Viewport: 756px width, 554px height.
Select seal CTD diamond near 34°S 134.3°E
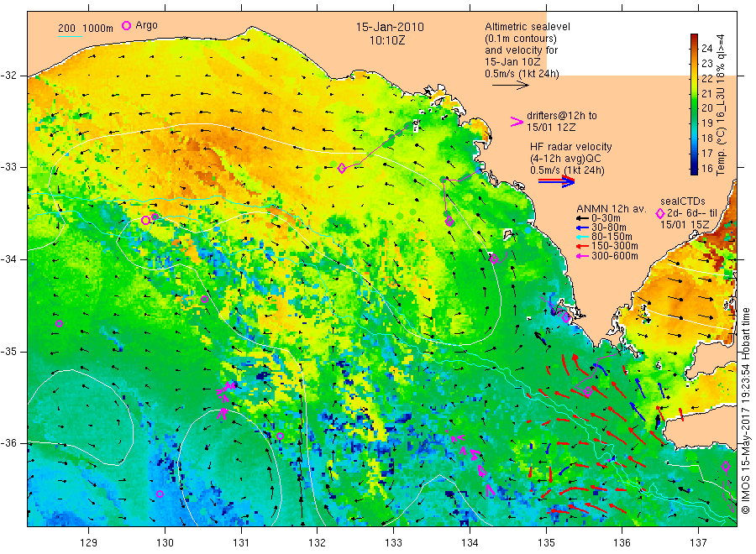click(x=494, y=259)
